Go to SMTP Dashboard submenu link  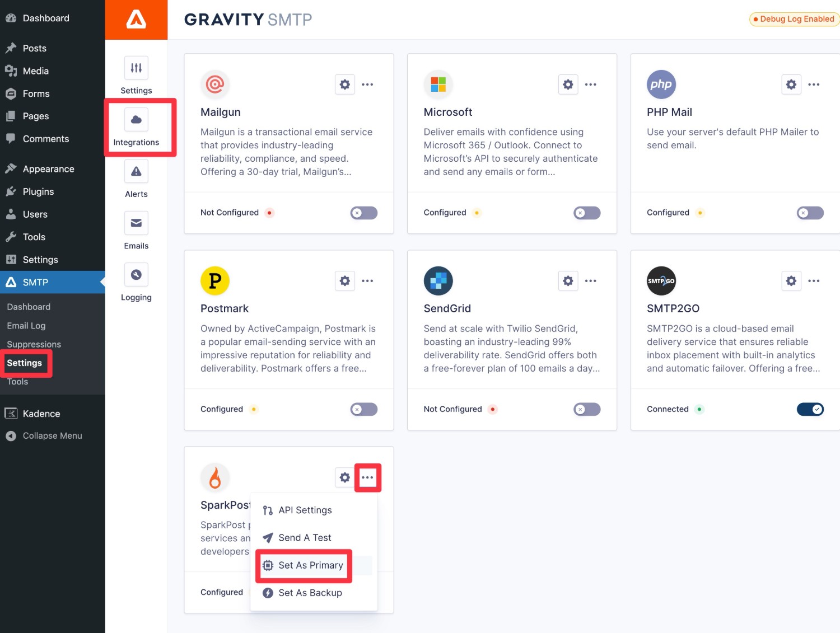(29, 307)
